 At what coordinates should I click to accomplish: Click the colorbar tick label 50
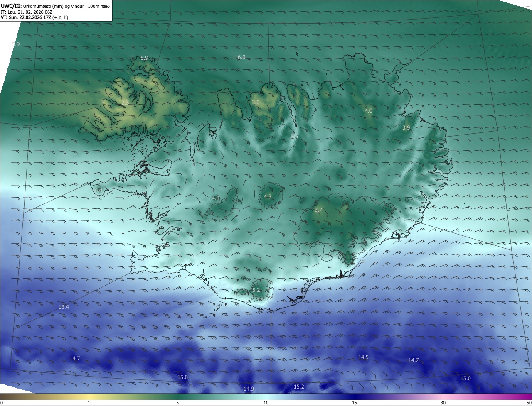[529, 403]
